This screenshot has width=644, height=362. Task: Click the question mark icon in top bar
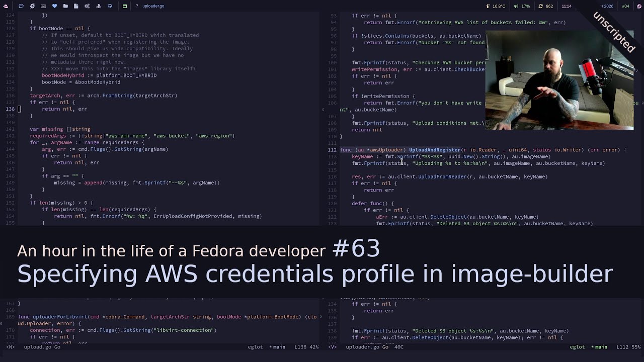pos(137,6)
